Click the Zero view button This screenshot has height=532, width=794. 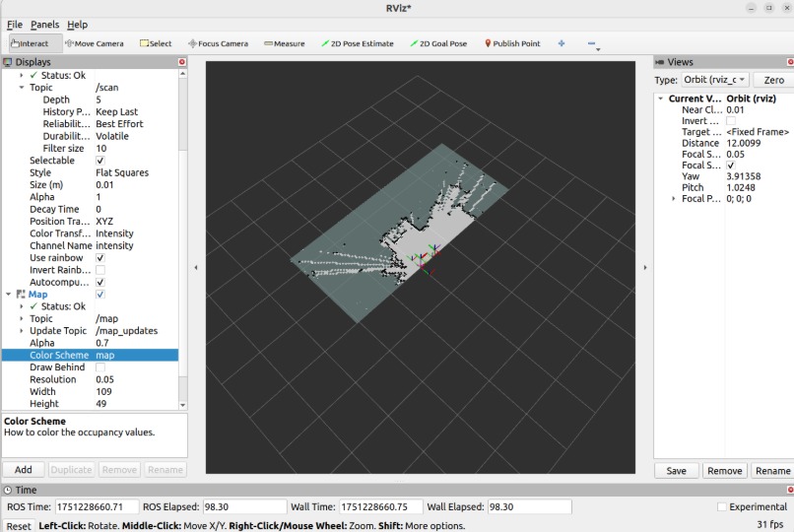tap(773, 80)
